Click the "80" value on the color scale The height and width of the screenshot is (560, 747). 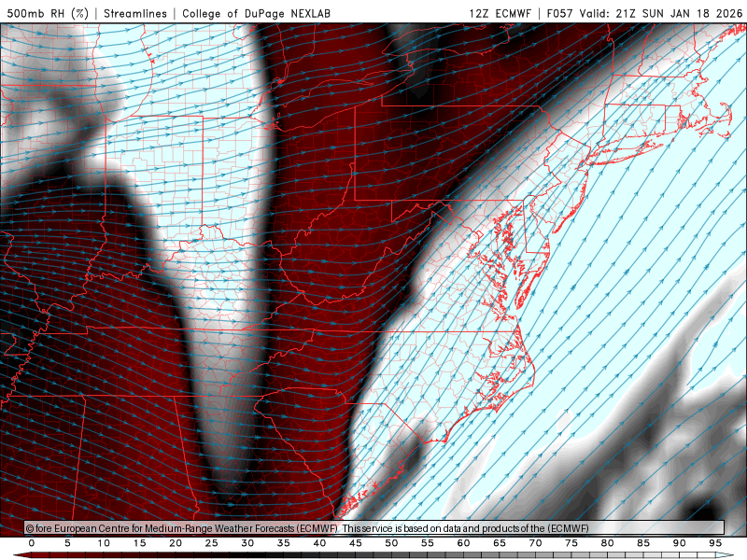click(608, 543)
